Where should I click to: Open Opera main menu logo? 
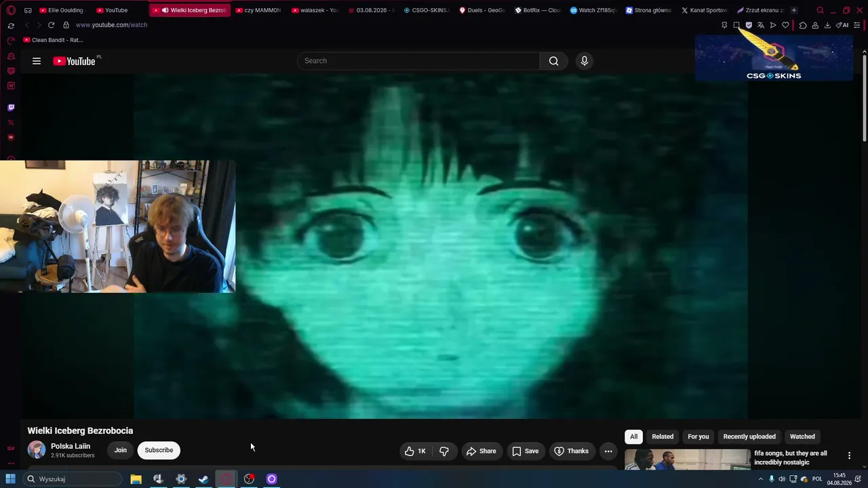[11, 10]
